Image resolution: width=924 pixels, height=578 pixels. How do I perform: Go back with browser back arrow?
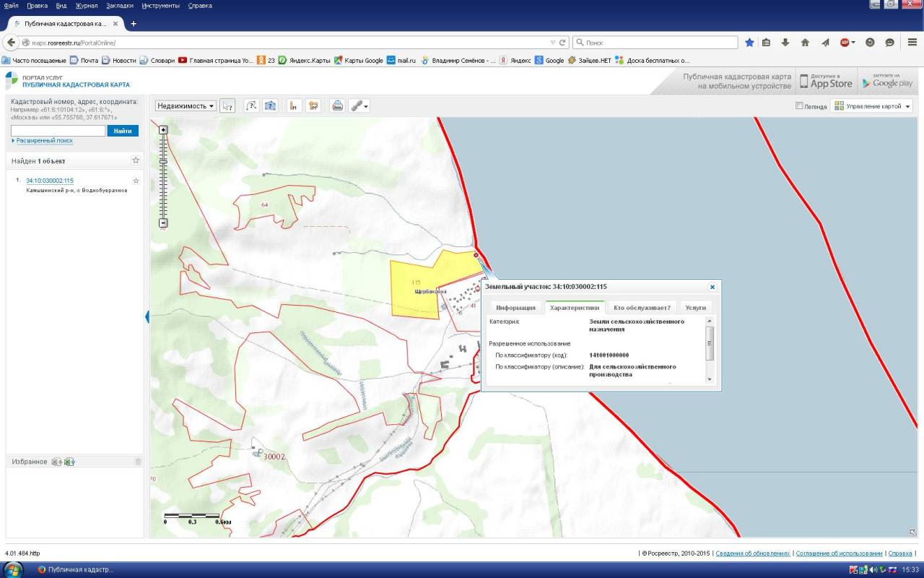click(10, 43)
